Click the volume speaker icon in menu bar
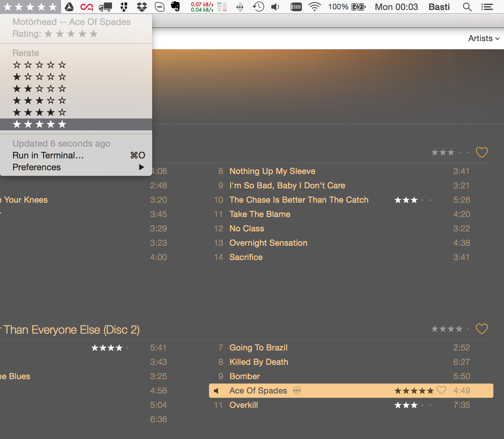The height and width of the screenshot is (439, 504). [275, 7]
